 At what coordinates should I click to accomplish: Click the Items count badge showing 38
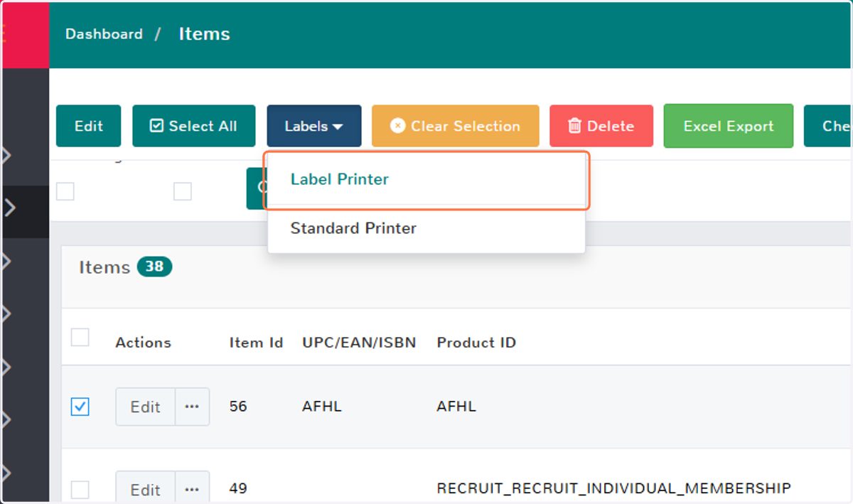pyautogui.click(x=154, y=267)
